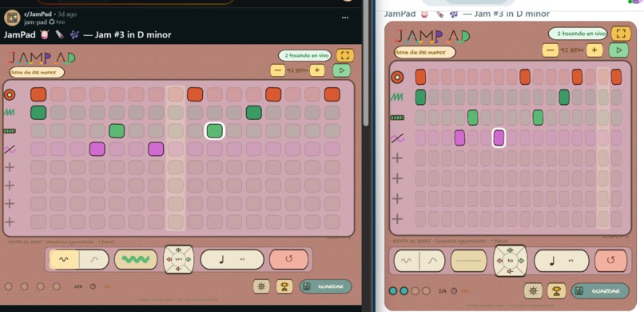Add a track with the bottommost plus icon, right window

(397, 218)
